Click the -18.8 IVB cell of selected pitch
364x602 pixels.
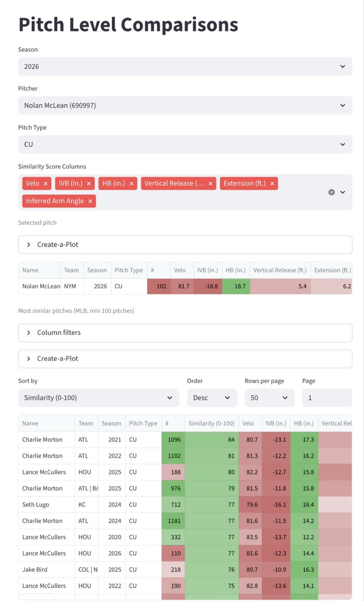click(208, 286)
